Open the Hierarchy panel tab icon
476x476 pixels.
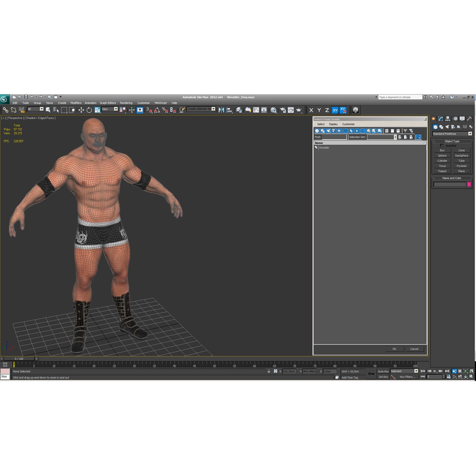[447, 119]
